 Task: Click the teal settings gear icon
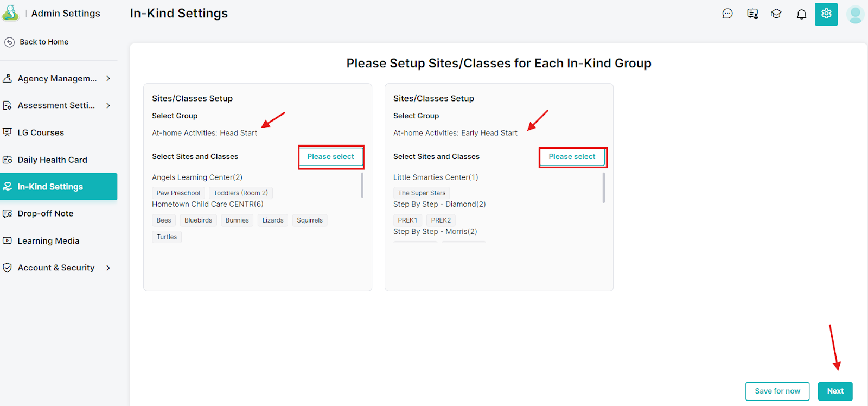click(x=826, y=14)
